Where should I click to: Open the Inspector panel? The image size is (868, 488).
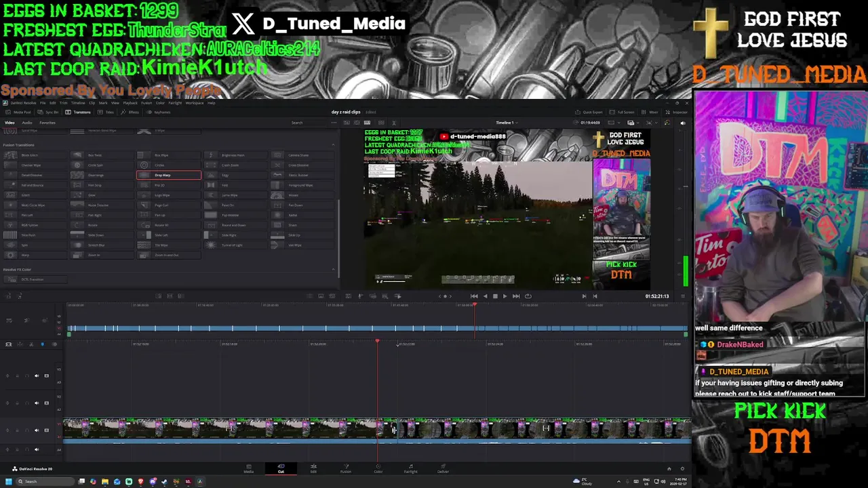click(676, 112)
